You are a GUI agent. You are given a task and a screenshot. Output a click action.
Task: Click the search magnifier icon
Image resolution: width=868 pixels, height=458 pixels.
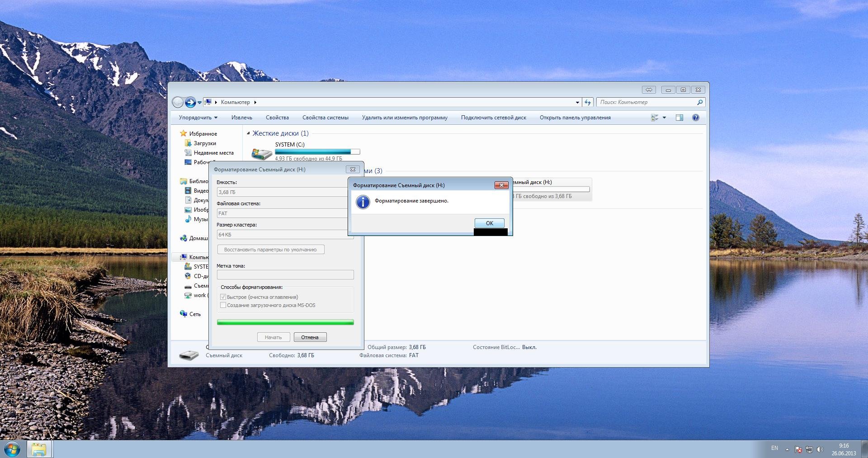pos(700,102)
